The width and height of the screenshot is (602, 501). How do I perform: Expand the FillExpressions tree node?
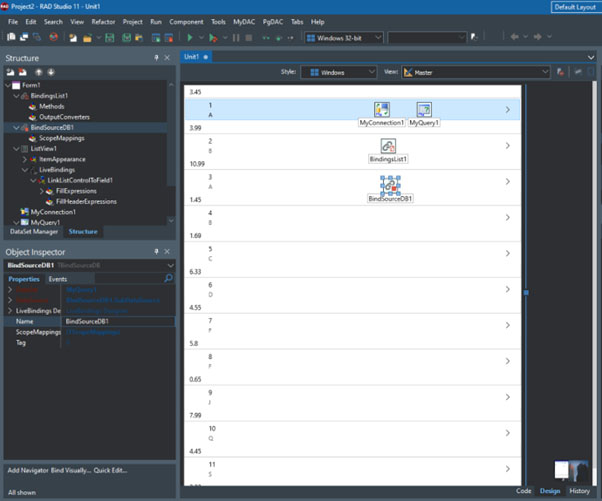[x=41, y=191]
